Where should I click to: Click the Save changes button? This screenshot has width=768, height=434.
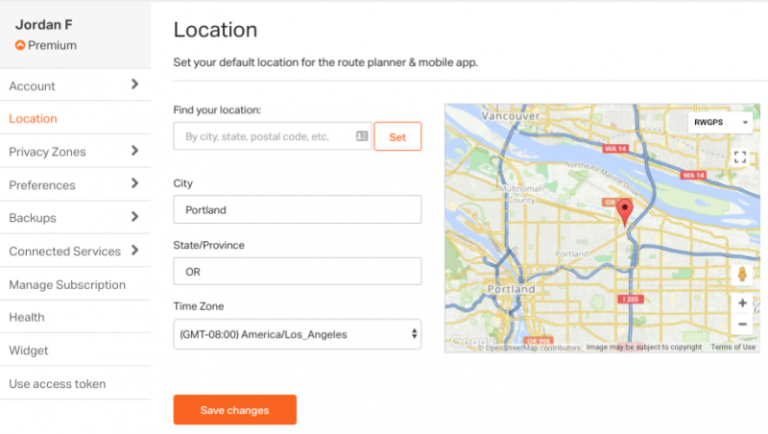click(235, 410)
